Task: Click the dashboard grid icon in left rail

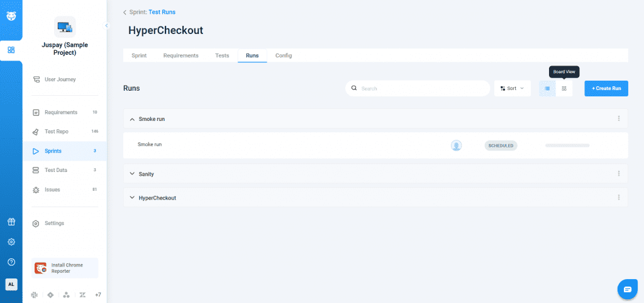Action: (x=11, y=50)
